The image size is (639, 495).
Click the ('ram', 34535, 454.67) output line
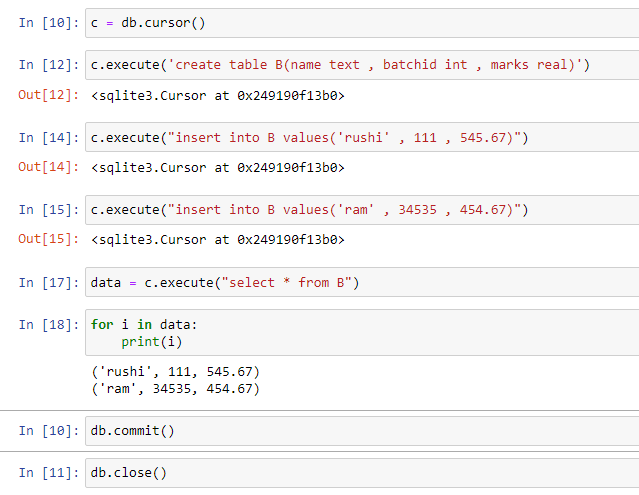tap(175, 389)
